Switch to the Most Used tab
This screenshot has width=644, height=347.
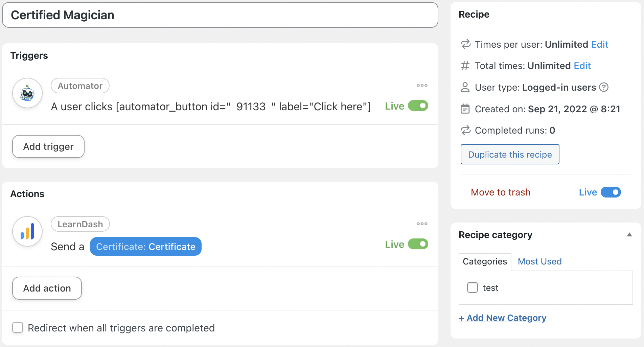pos(539,261)
